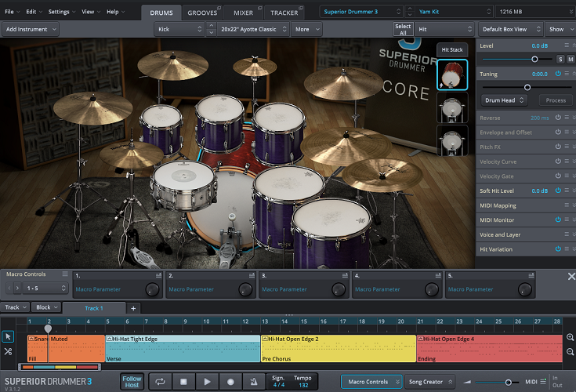Click the master volume speaker icon
576x392 pixels.
click(x=467, y=382)
